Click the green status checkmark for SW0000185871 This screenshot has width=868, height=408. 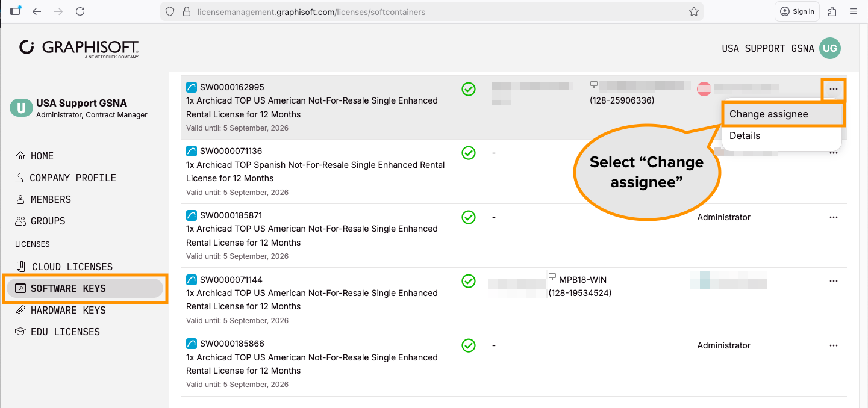pyautogui.click(x=469, y=217)
